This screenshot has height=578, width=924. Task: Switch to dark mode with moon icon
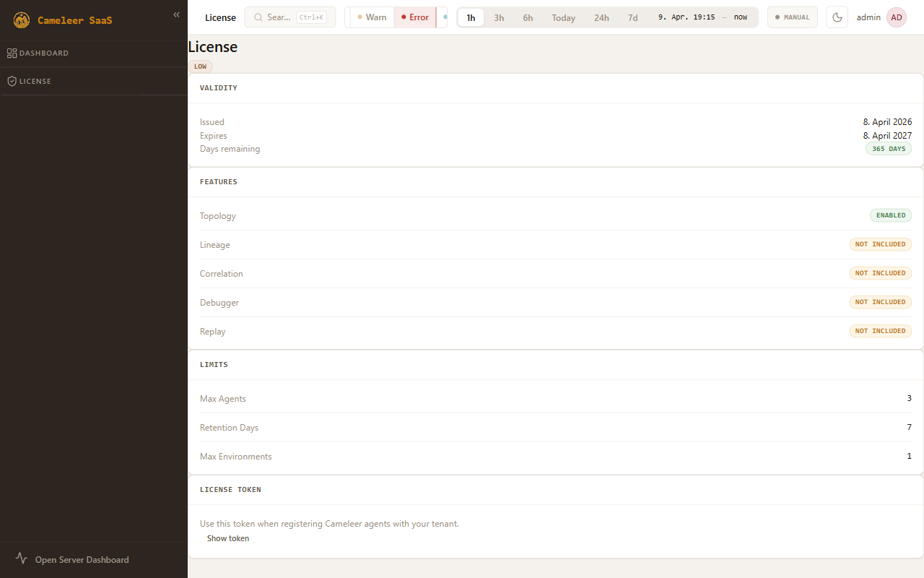837,17
